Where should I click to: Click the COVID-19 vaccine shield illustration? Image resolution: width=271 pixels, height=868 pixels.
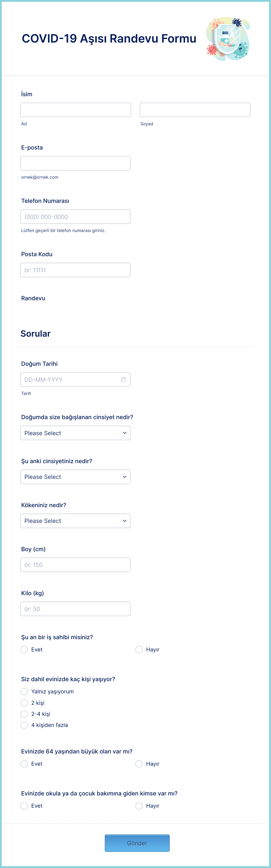click(x=228, y=39)
